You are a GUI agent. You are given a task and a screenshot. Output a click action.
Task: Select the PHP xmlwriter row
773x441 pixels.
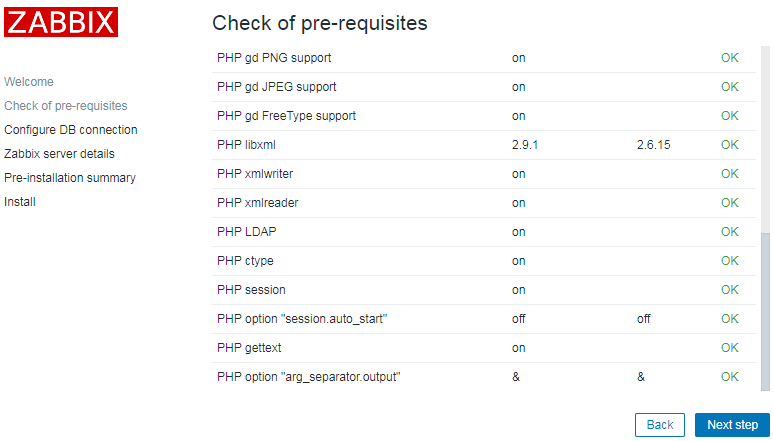484,174
